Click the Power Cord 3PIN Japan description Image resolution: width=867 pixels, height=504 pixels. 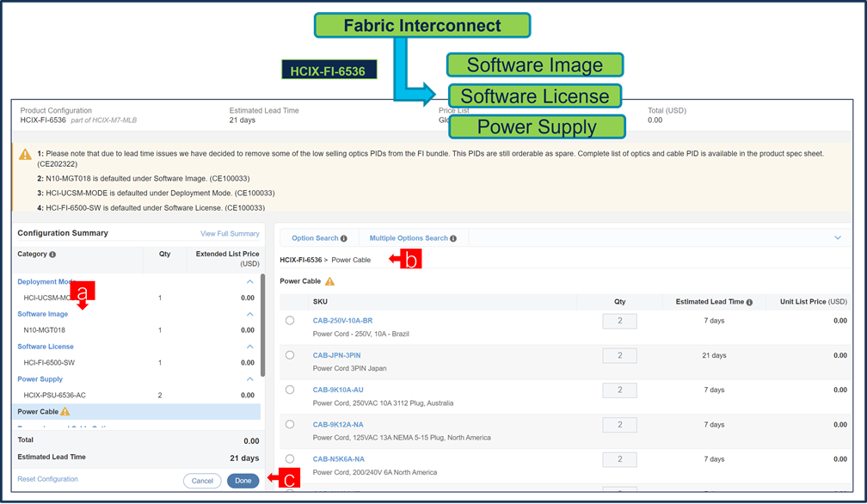[349, 368]
